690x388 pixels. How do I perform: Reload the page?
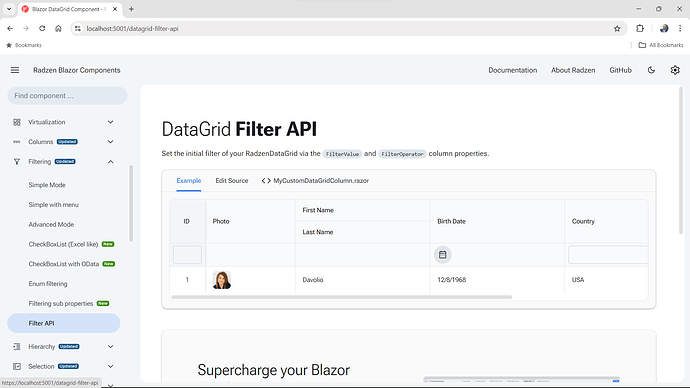pos(42,29)
